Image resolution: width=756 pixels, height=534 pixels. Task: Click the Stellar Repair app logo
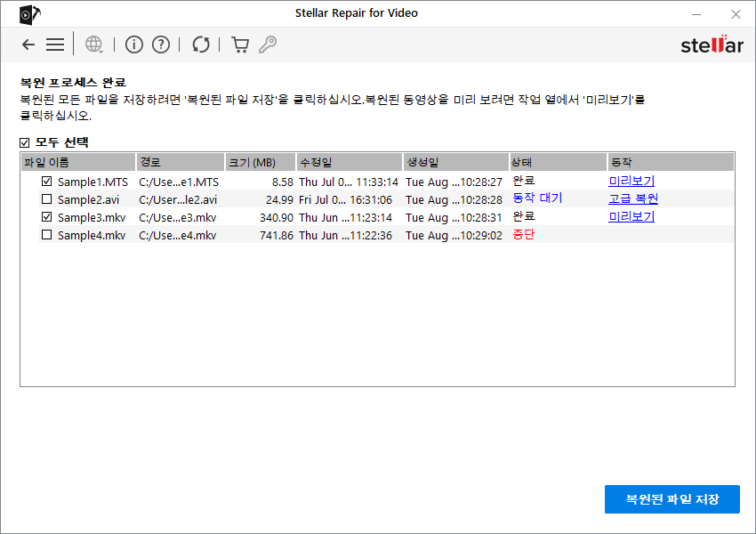[x=29, y=14]
